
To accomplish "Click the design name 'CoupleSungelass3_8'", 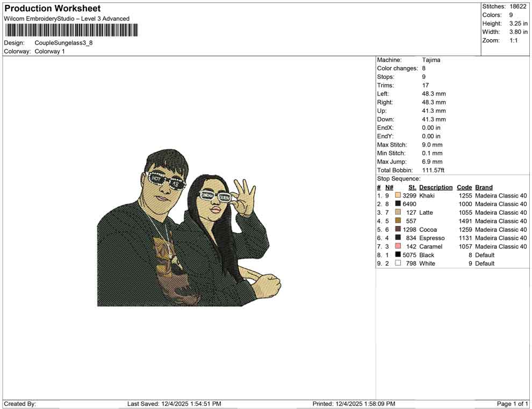I will point(63,43).
